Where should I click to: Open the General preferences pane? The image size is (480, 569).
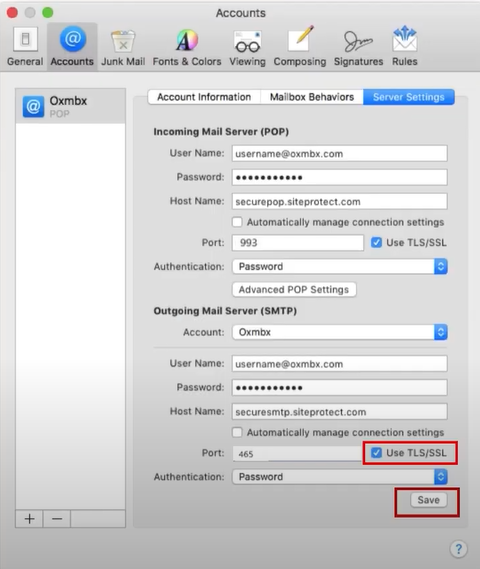[x=25, y=46]
